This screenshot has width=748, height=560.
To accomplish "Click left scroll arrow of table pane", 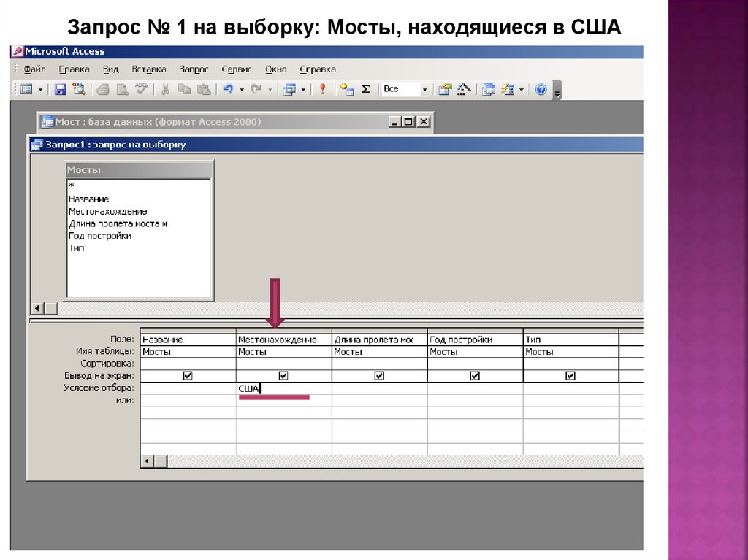I will (x=38, y=308).
